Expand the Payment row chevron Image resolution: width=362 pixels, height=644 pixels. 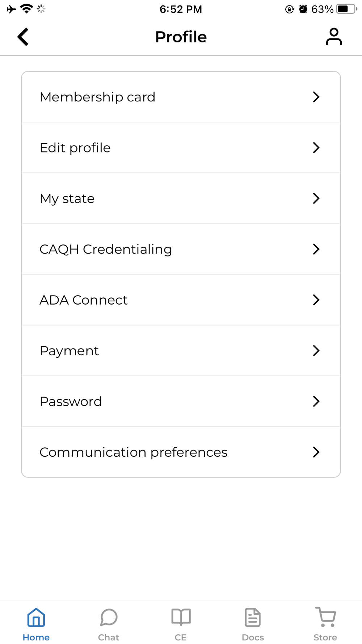tap(316, 351)
